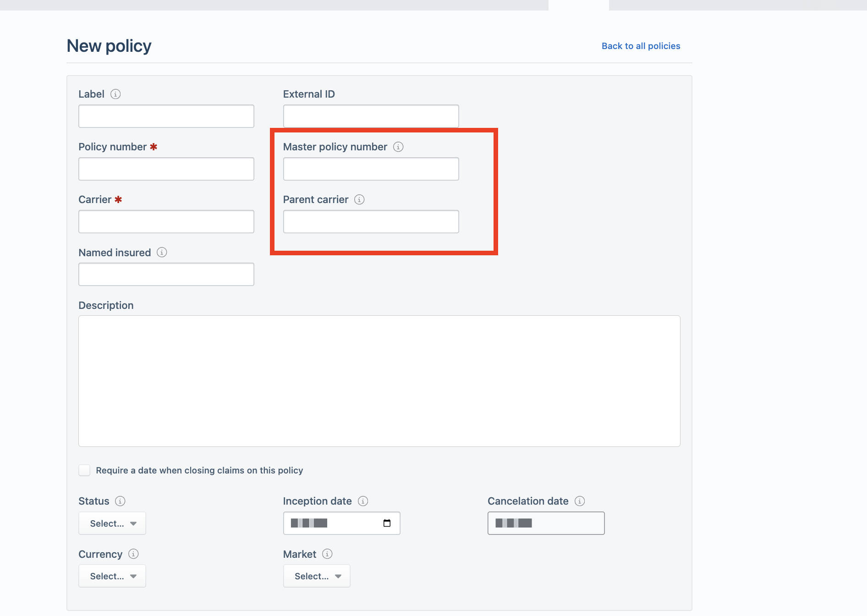Select the Master policy number input
The height and width of the screenshot is (616, 867).
coord(371,169)
